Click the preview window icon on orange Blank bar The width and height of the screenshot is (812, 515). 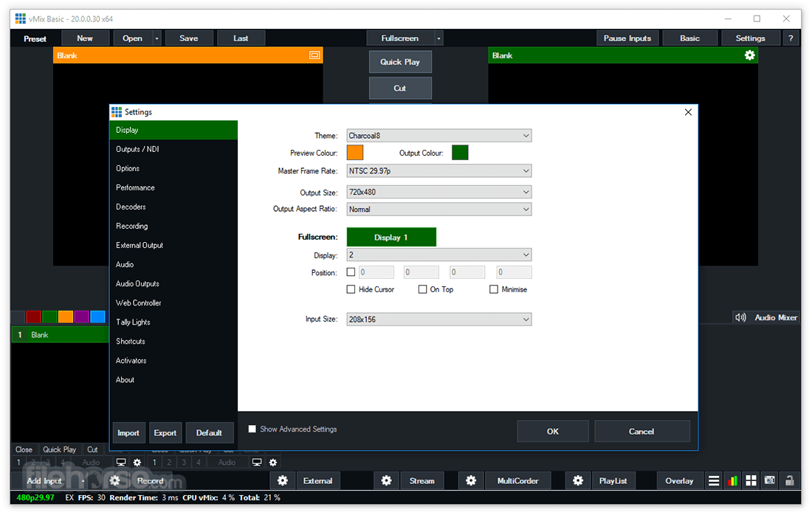coord(314,55)
